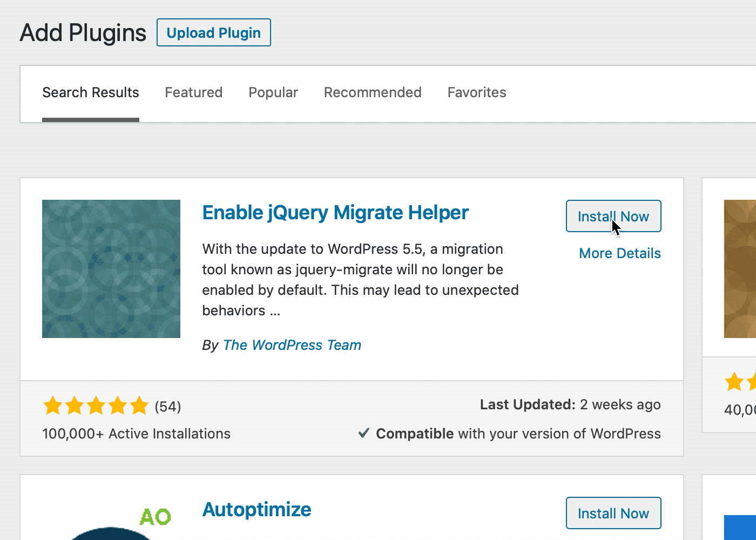
Task: Click the brown plugin thumbnail on the right
Action: point(740,269)
